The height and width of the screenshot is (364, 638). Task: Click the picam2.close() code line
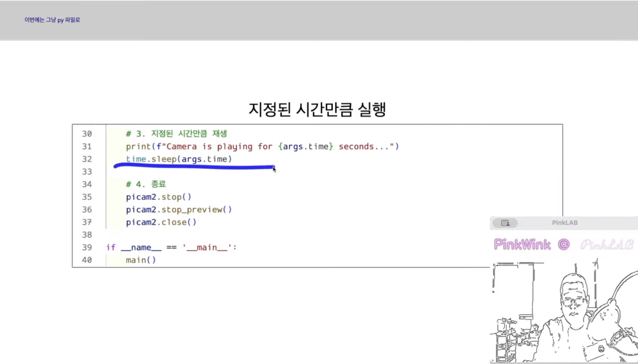(x=161, y=222)
